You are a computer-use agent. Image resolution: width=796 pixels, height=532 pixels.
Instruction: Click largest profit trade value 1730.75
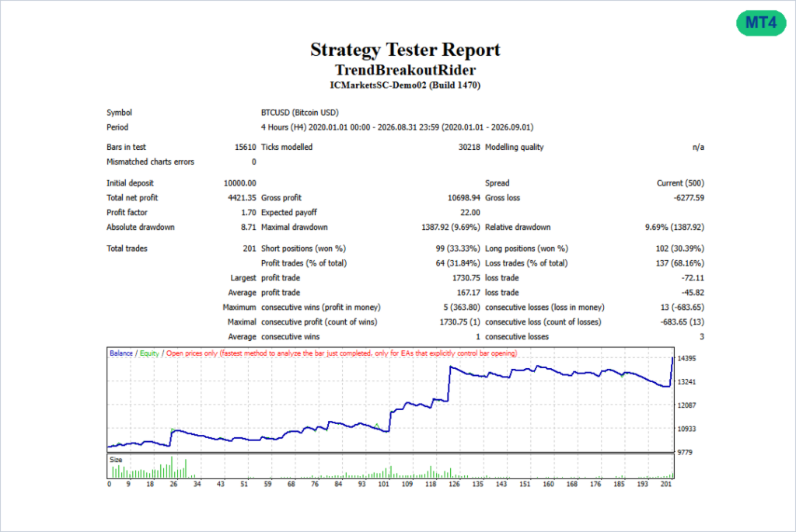[x=466, y=278]
